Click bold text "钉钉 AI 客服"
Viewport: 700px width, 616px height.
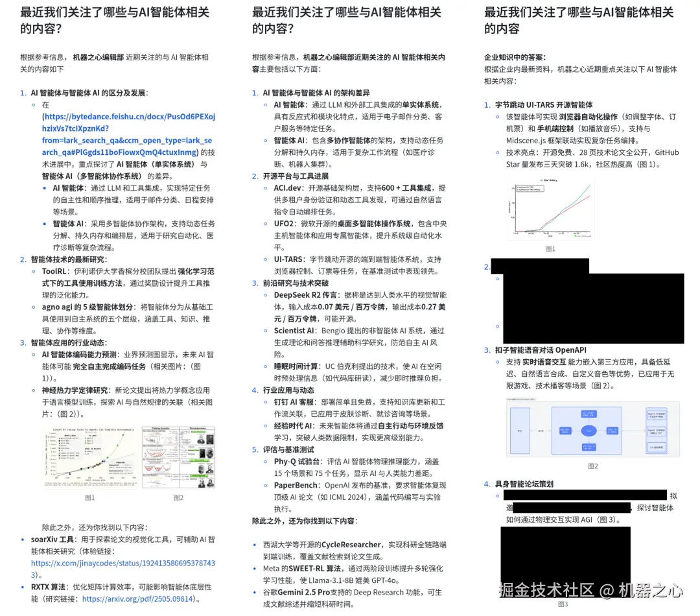[294, 403]
